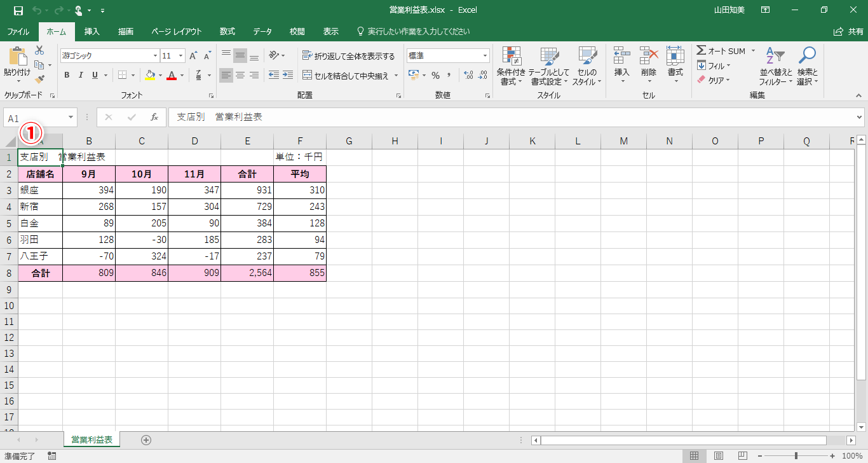The height and width of the screenshot is (463, 868).
Task: Select the 営業利益表 sheet tab
Action: (x=92, y=439)
